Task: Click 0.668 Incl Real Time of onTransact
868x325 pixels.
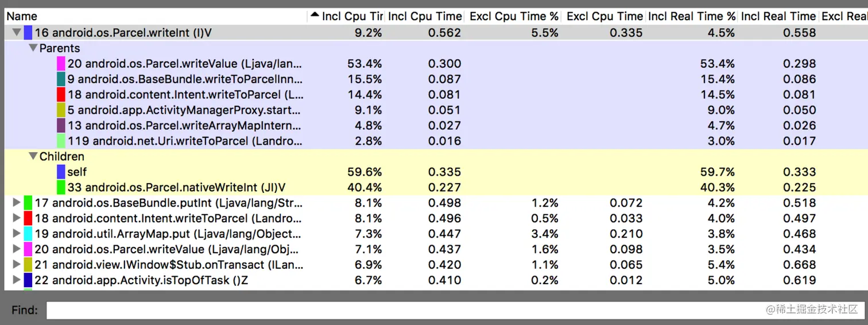Action: [799, 265]
